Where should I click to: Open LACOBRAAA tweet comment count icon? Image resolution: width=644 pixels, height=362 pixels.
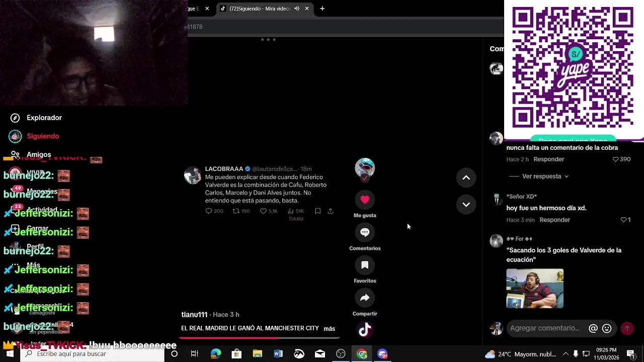[209, 211]
